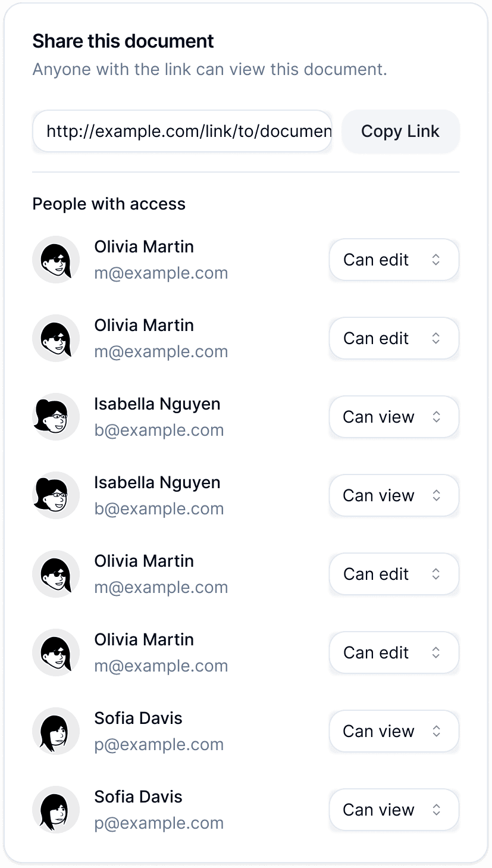Click the first Isabella Nguyen name text
The height and width of the screenshot is (868, 492).
tap(157, 404)
